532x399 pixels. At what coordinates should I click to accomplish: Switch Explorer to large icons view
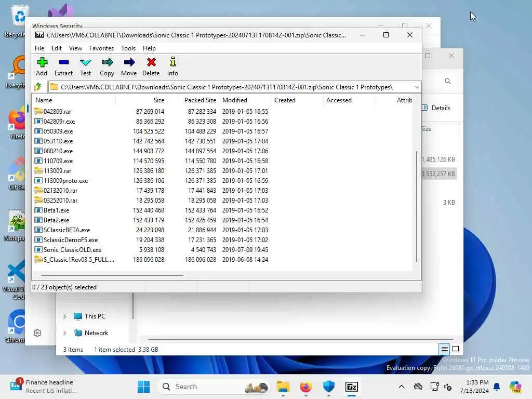click(456, 349)
